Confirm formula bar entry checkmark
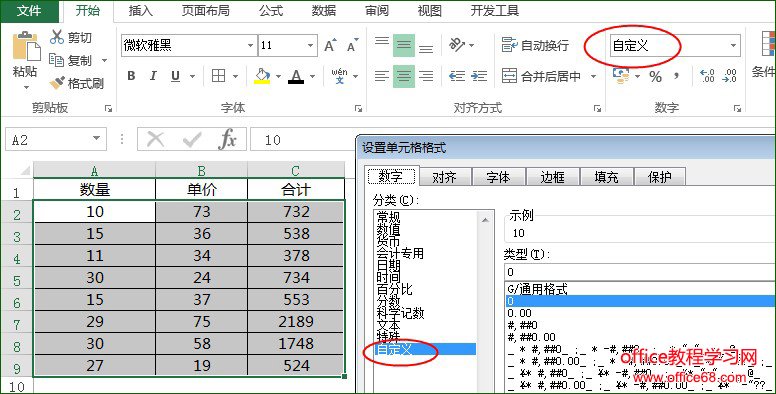 click(192, 140)
